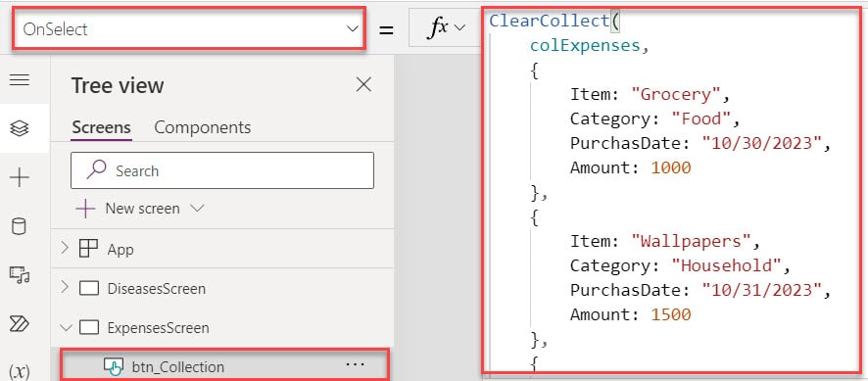
Task: Click the magnifier icon in Search box
Action: 96,170
